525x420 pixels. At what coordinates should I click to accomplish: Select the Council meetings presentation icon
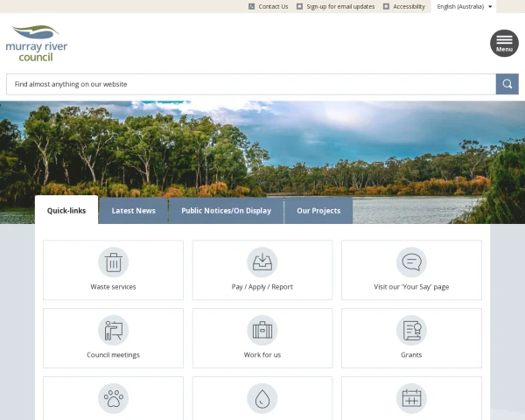pos(113,330)
